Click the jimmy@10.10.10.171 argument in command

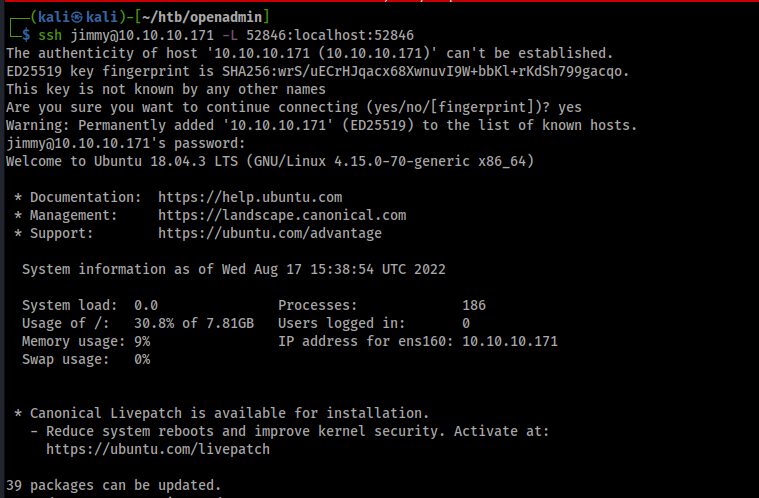(x=142, y=35)
